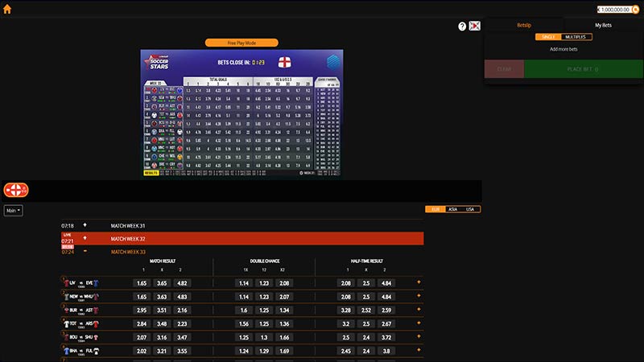
Task: Select SINGLE bet type
Action: coord(548,37)
